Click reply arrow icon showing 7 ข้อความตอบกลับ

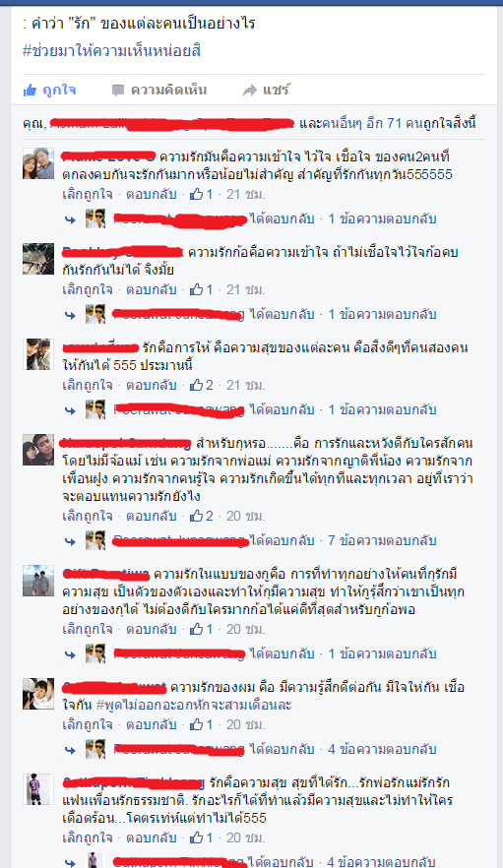pos(70,541)
